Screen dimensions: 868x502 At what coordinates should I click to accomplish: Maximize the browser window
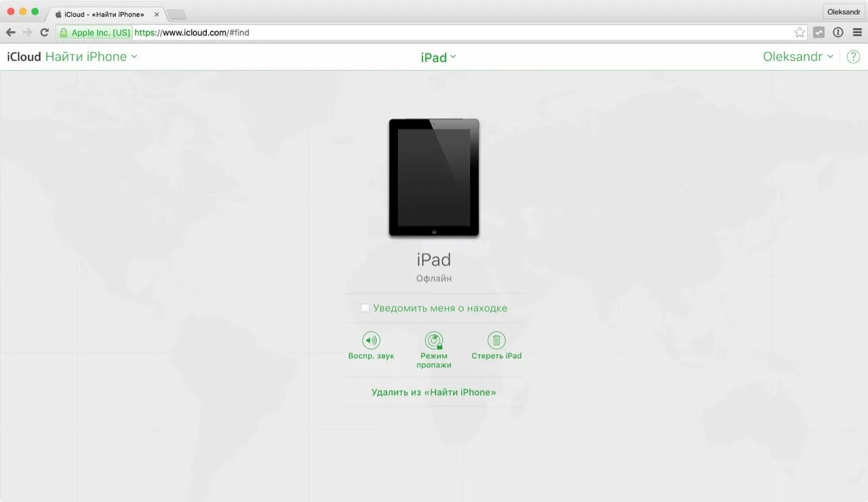click(35, 12)
